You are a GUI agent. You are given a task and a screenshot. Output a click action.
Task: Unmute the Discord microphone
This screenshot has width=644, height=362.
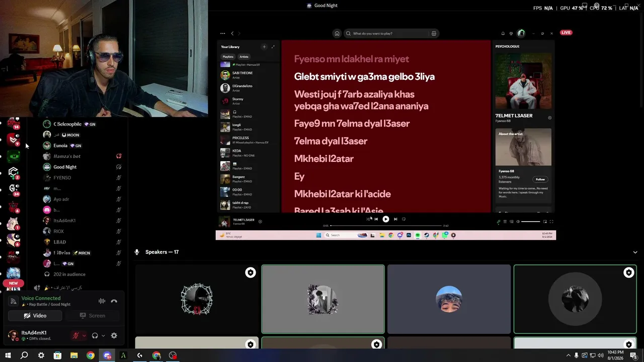76,336
